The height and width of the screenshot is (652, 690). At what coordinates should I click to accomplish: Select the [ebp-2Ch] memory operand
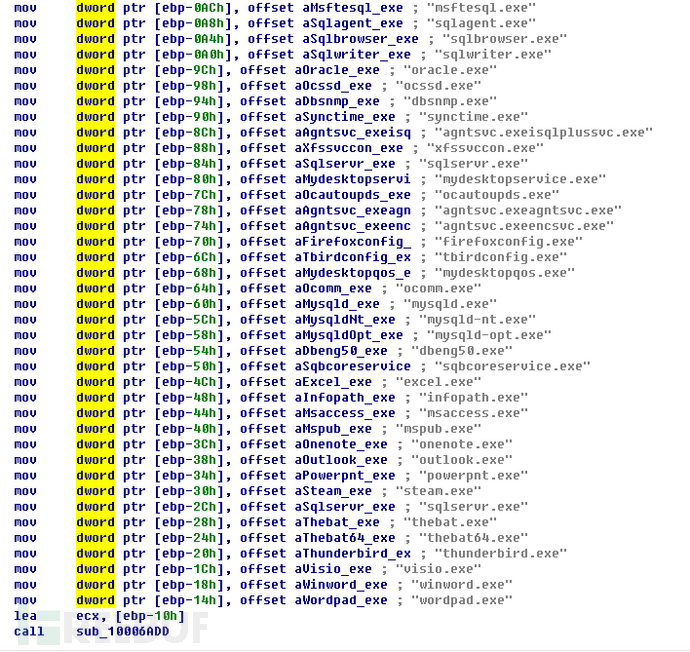click(x=190, y=507)
